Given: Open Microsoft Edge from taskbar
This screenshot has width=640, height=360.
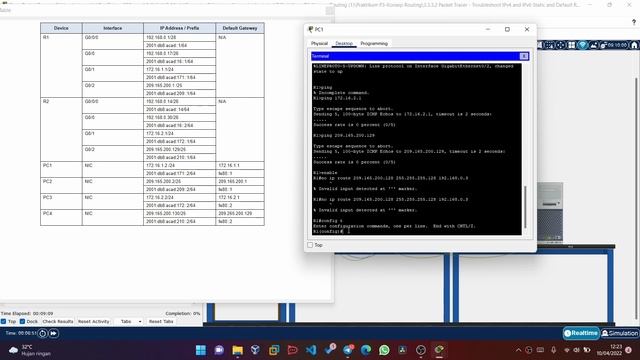Looking at the screenshot, I should [x=366, y=350].
